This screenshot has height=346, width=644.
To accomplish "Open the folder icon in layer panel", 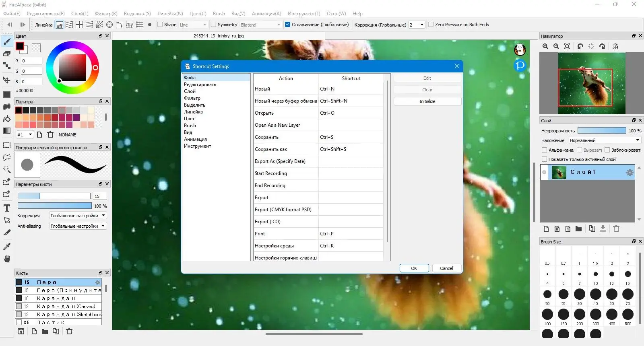I will pyautogui.click(x=578, y=229).
